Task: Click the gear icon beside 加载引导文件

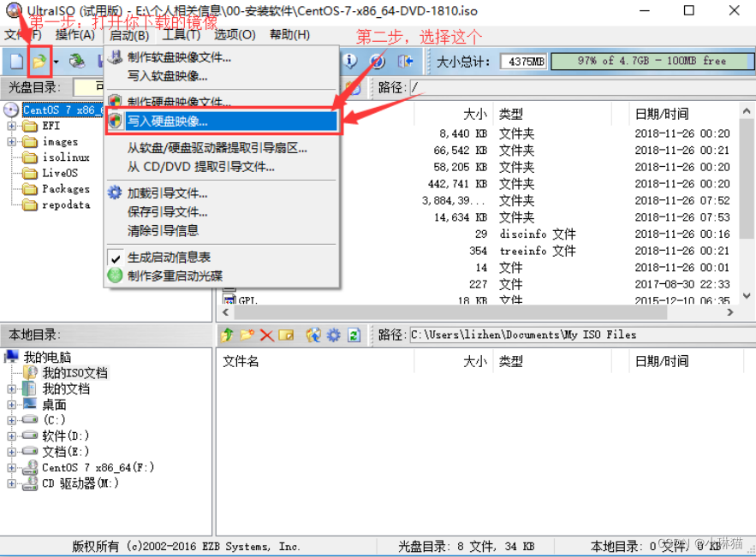Action: pos(115,193)
